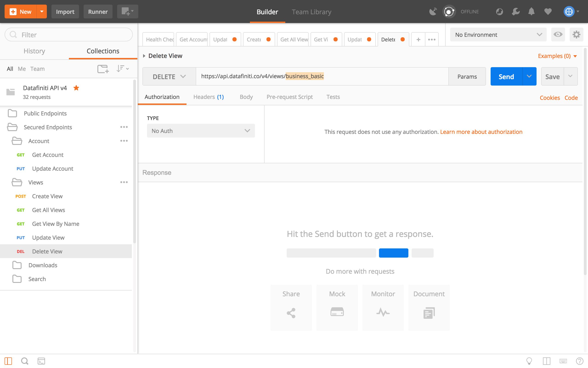Open the Headers (1) tab

(x=209, y=97)
